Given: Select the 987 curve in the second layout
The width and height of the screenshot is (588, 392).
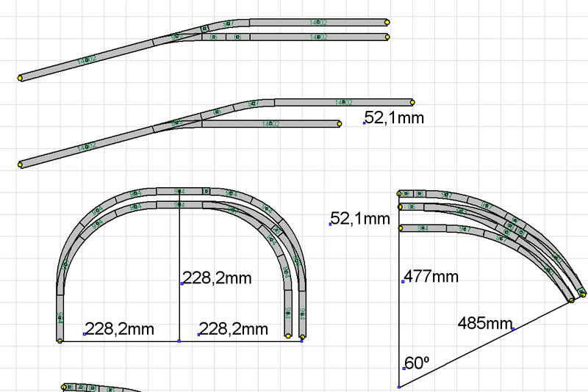Looking at the screenshot, I should pyautogui.click(x=254, y=104).
